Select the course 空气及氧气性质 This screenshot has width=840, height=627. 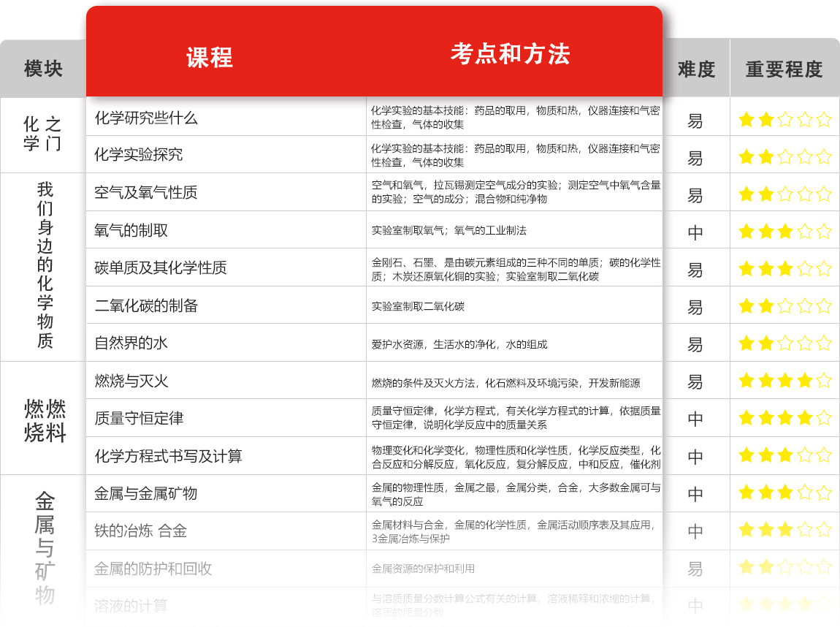[145, 192]
